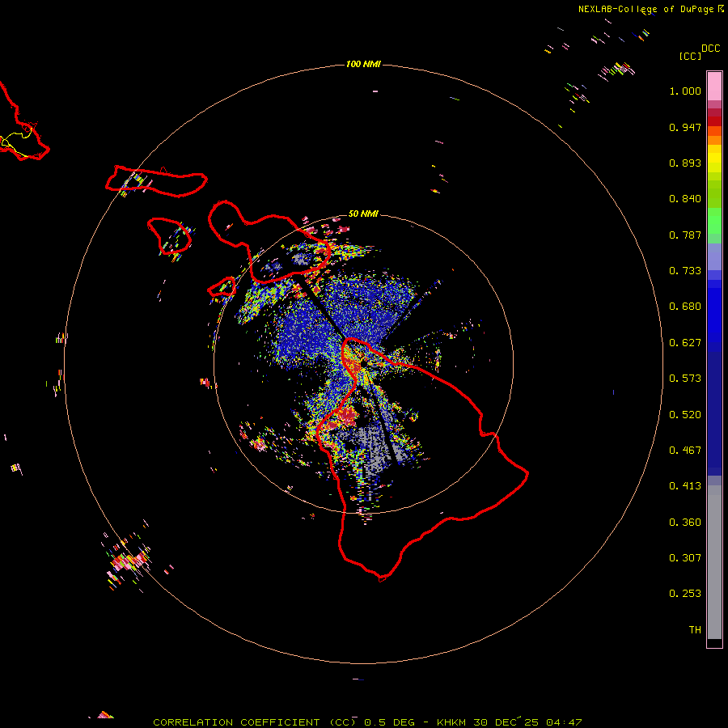Click the gray low-CC patch inside Maui
This screenshot has height=728, width=728.
point(302,259)
